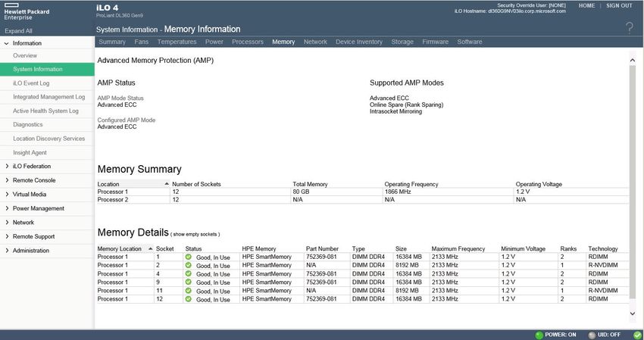This screenshot has width=644, height=340.
Task: Expand the Remote Support section
Action: 7,236
